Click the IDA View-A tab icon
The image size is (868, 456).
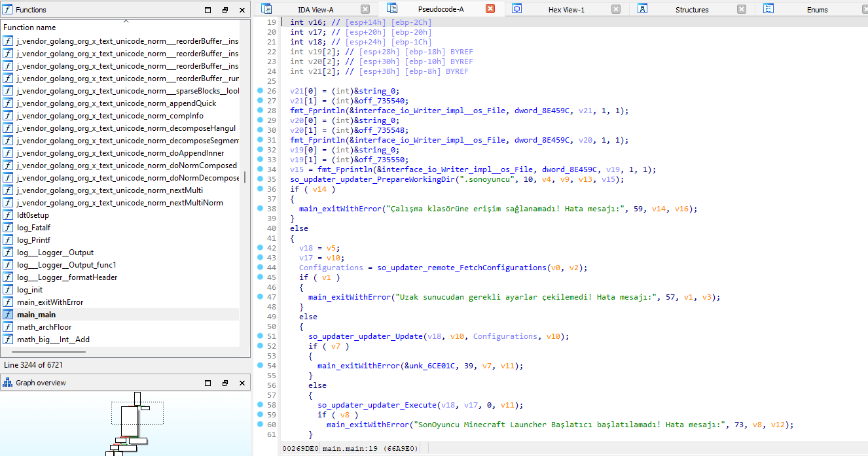(266, 9)
